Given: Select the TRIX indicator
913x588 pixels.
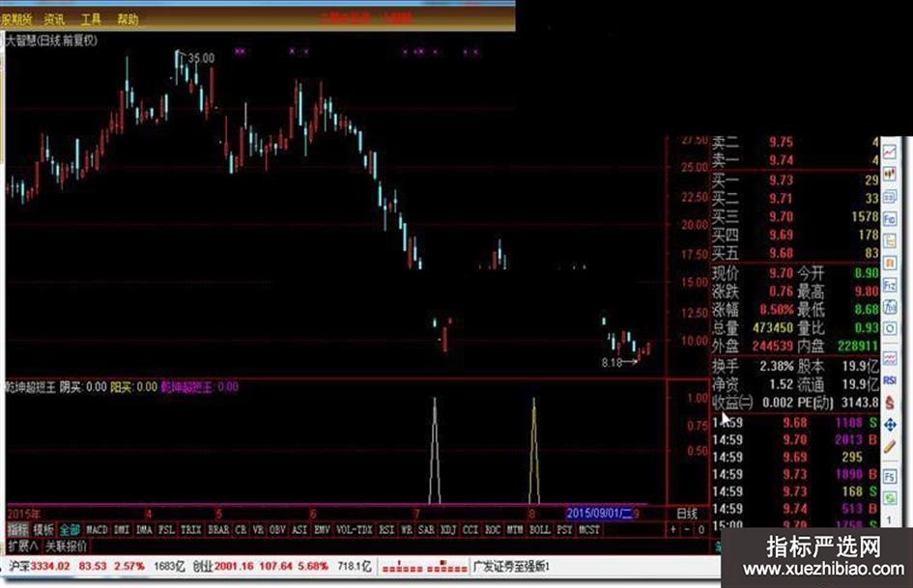Looking at the screenshot, I should click(x=190, y=530).
